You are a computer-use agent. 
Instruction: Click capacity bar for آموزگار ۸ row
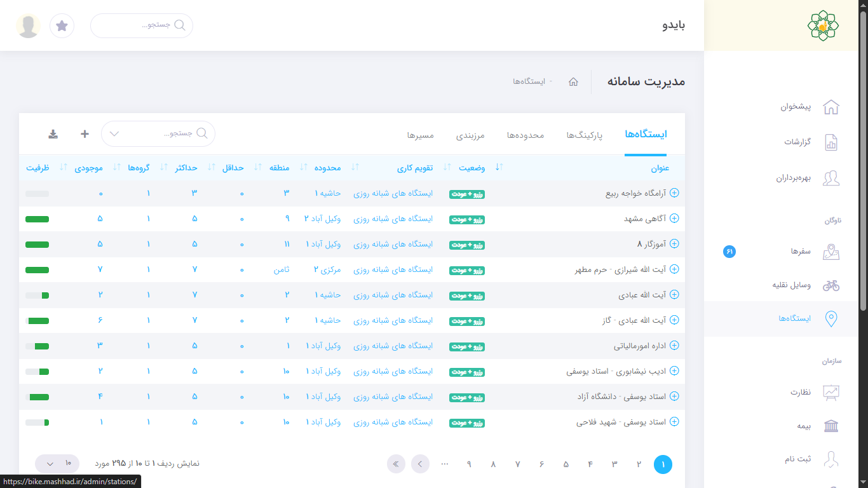(37, 245)
